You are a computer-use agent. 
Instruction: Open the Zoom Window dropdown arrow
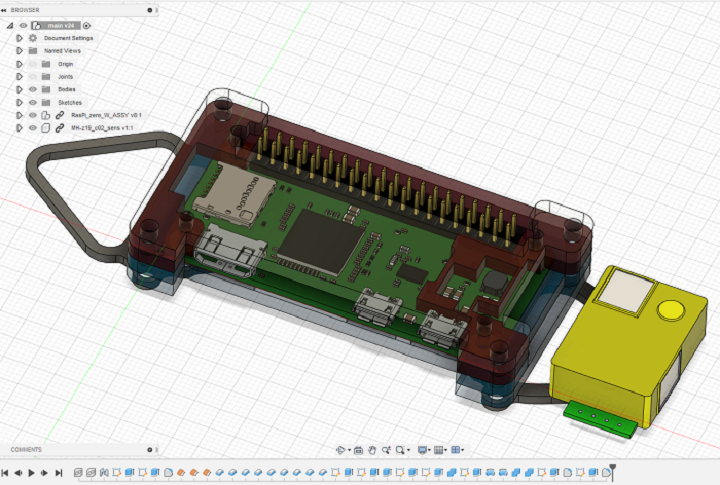tap(408, 451)
